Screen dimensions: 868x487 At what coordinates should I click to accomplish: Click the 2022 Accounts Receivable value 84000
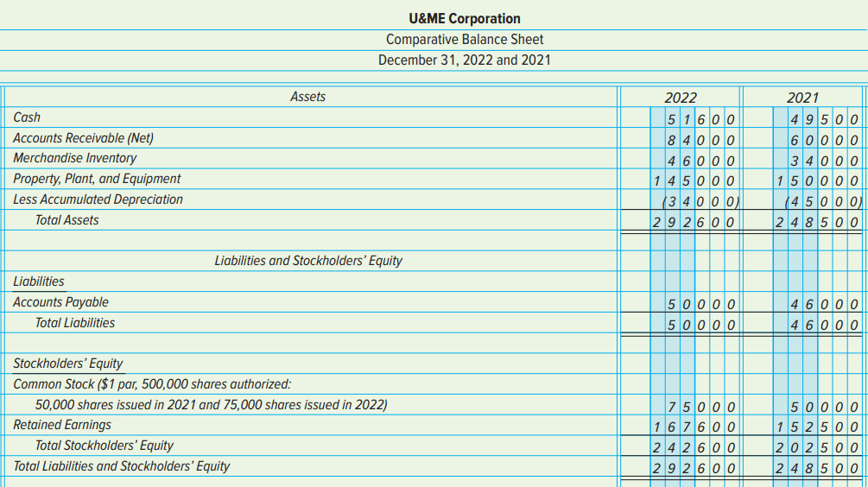pos(700,140)
